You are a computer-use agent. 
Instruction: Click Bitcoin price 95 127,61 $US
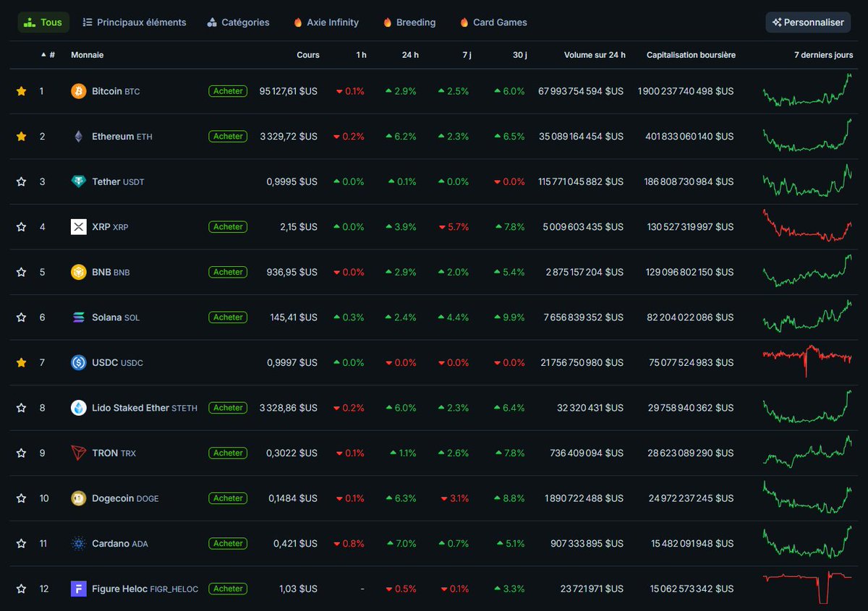pos(288,91)
